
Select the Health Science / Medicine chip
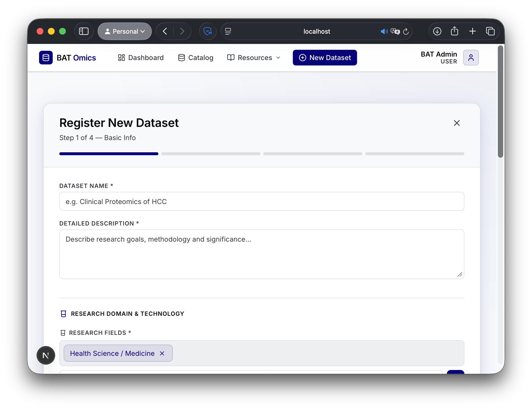point(118,353)
